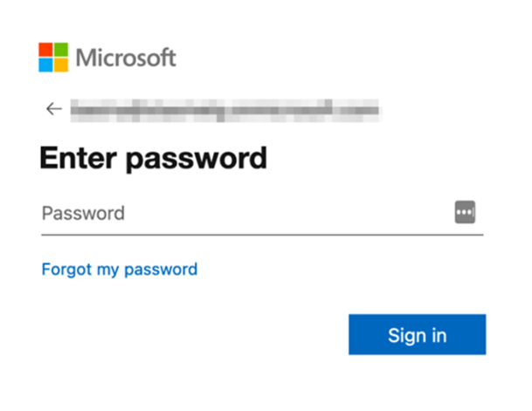Select the blurred account email address

[225, 109]
